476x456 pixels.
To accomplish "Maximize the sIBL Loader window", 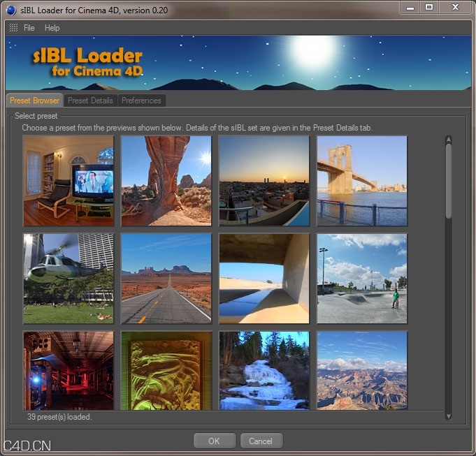I will pyautogui.click(x=429, y=7).
